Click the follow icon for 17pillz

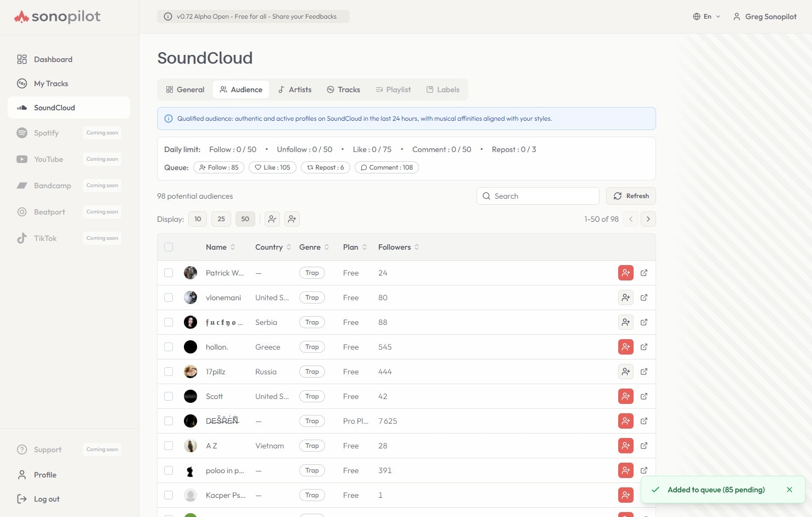pyautogui.click(x=625, y=372)
